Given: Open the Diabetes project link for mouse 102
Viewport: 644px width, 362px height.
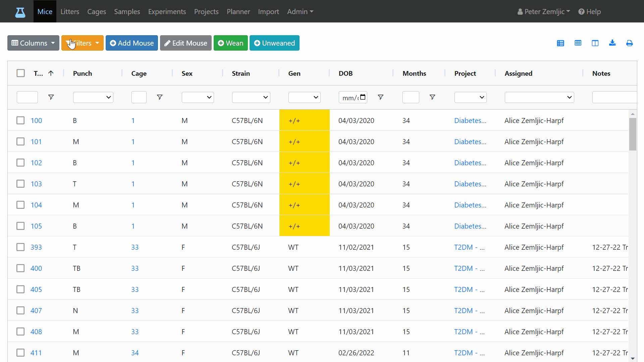Looking at the screenshot, I should [x=470, y=163].
